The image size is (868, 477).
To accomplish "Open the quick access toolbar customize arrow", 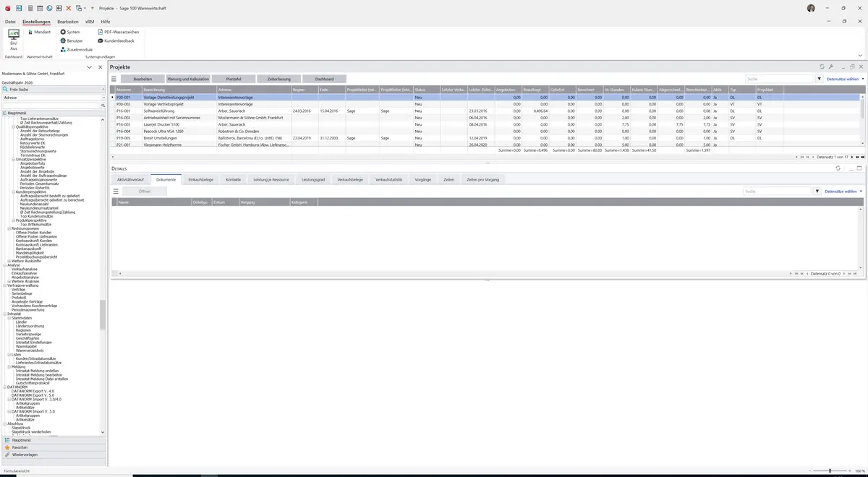I will [x=93, y=8].
